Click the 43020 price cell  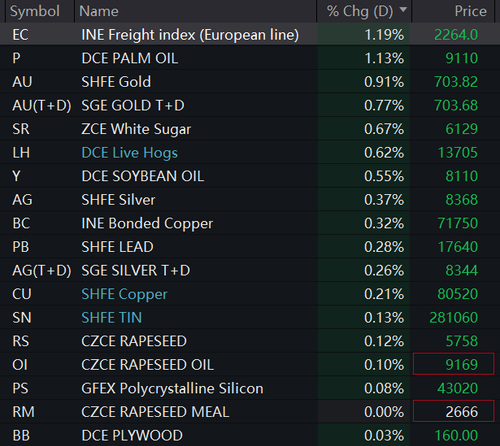(x=458, y=389)
